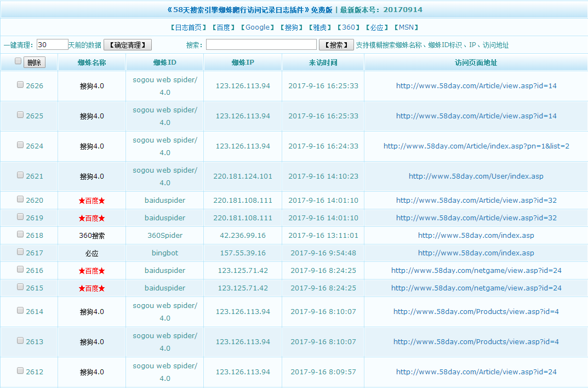Click IP 42.236.99.16 cell
This screenshot has height=388, width=588.
click(x=243, y=236)
